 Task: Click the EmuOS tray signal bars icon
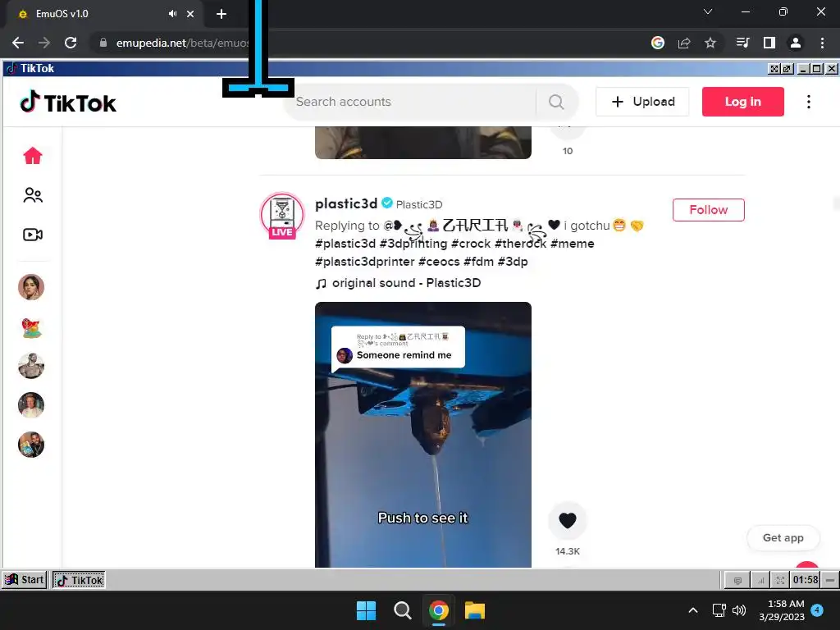click(x=760, y=580)
